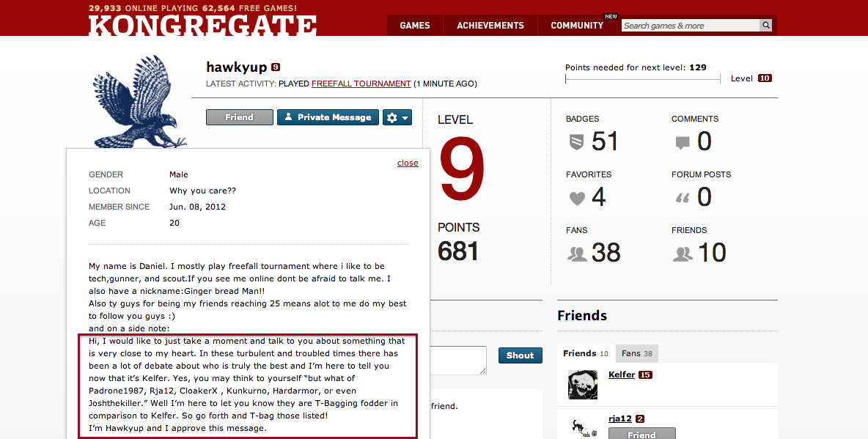
Task: Click the Kongregate logo
Action: (202, 26)
